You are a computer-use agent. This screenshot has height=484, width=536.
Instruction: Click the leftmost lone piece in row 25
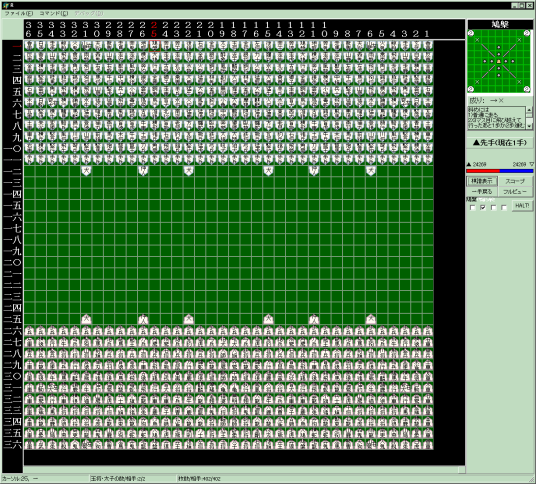(x=86, y=319)
